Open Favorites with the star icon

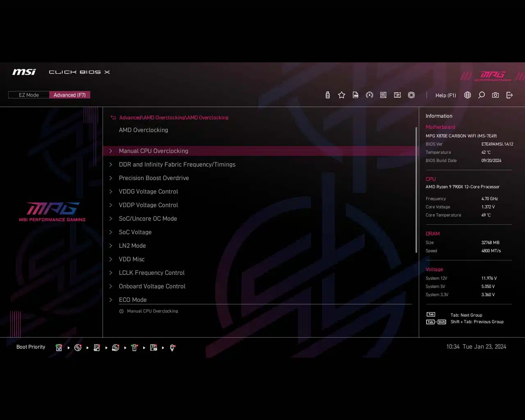click(x=342, y=95)
